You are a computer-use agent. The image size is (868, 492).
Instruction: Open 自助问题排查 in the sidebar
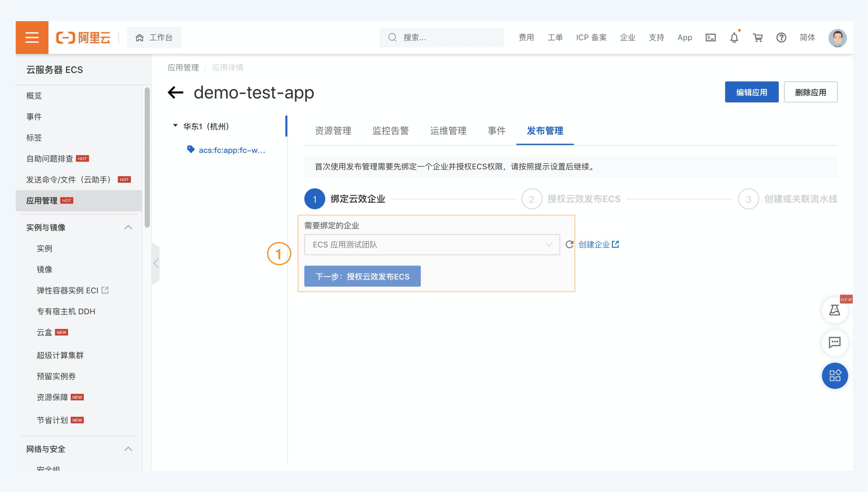pos(50,159)
